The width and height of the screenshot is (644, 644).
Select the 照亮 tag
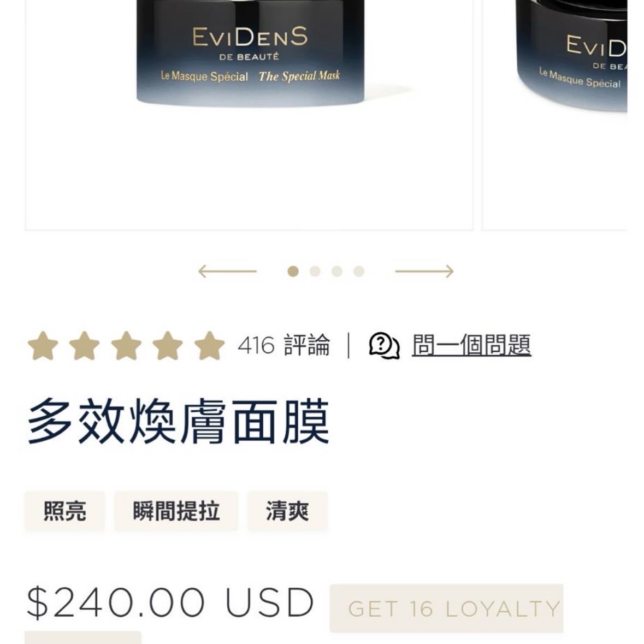tap(65, 511)
